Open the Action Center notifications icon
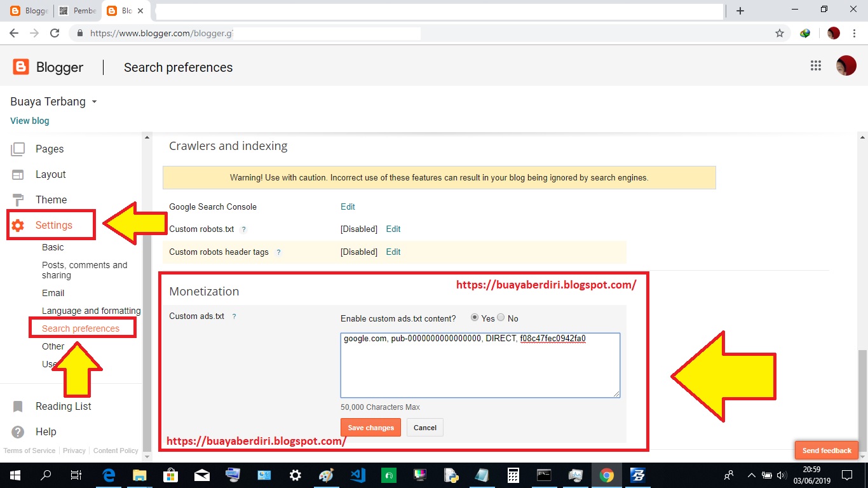 [x=846, y=475]
